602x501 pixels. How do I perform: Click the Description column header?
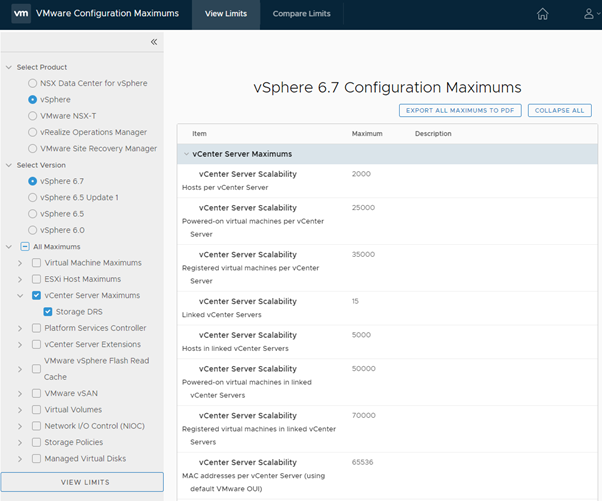(x=433, y=134)
